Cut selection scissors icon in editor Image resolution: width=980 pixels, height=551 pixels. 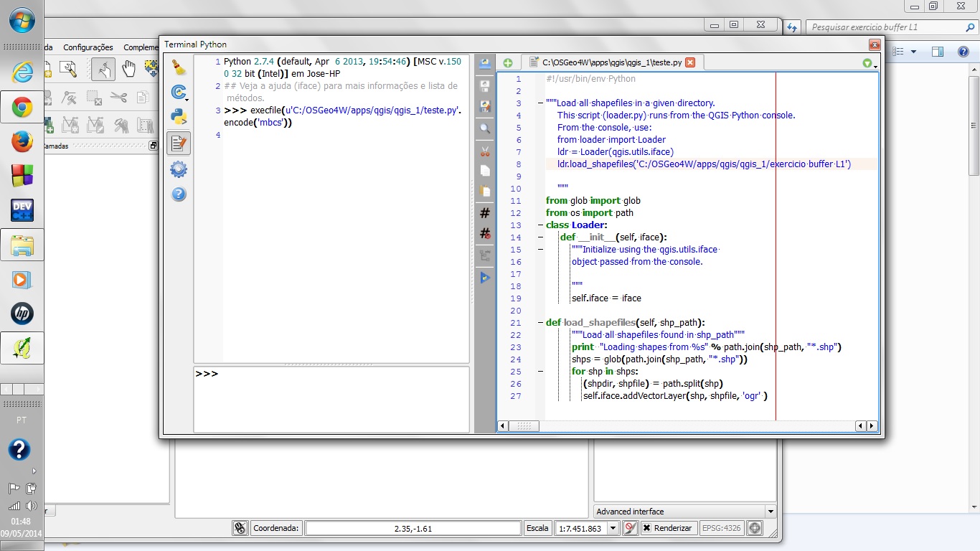(485, 151)
